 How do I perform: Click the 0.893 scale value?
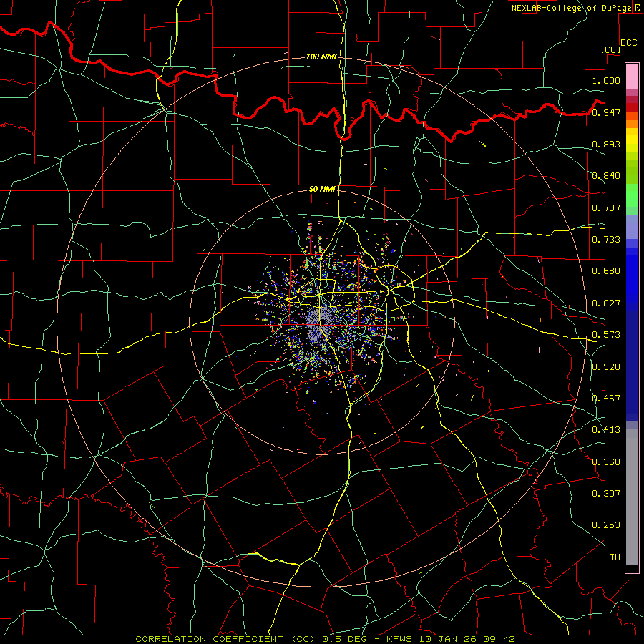click(606, 144)
